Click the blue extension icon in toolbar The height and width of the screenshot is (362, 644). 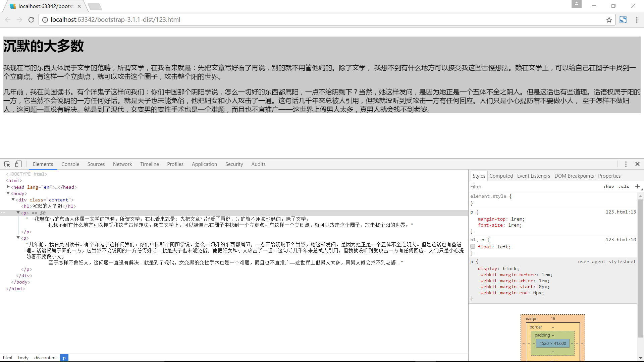623,20
